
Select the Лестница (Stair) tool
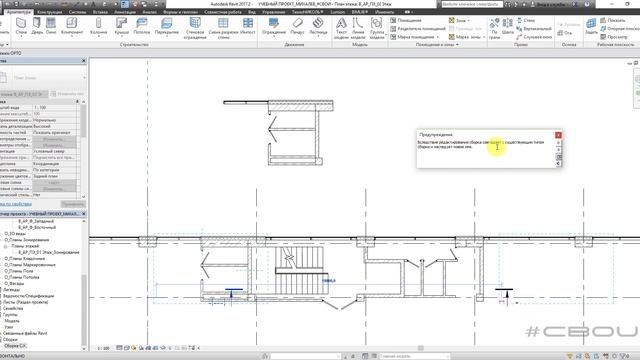(x=318, y=27)
